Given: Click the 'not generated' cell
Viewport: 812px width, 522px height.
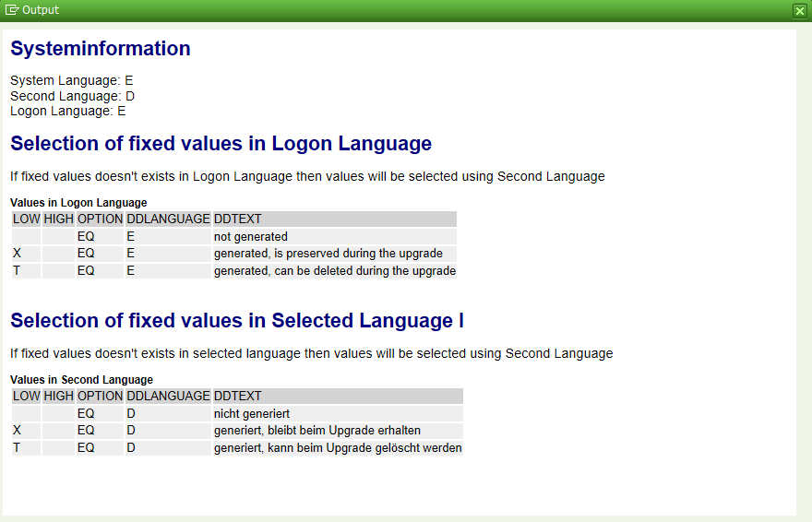Looking at the screenshot, I should (335, 236).
